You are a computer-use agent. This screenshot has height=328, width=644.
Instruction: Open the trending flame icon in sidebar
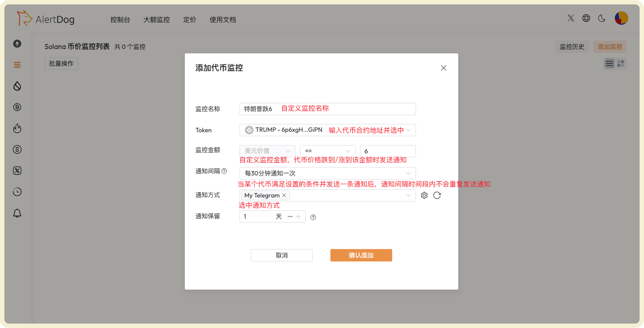tap(17, 128)
